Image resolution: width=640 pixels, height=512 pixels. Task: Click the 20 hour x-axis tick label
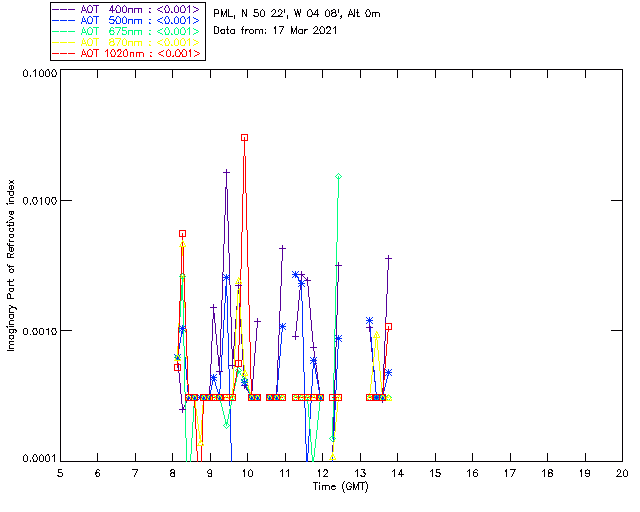pyautogui.click(x=622, y=473)
